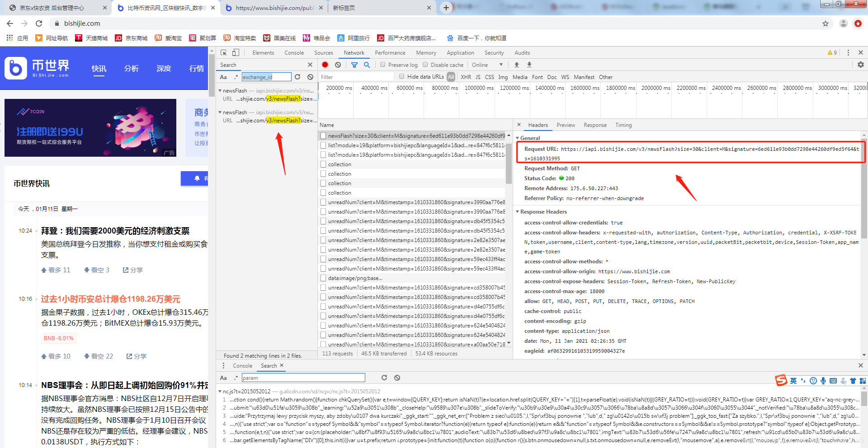Viewport: 868px width, 448px height.
Task: Collapse the nc.js search result group
Action: (220, 391)
